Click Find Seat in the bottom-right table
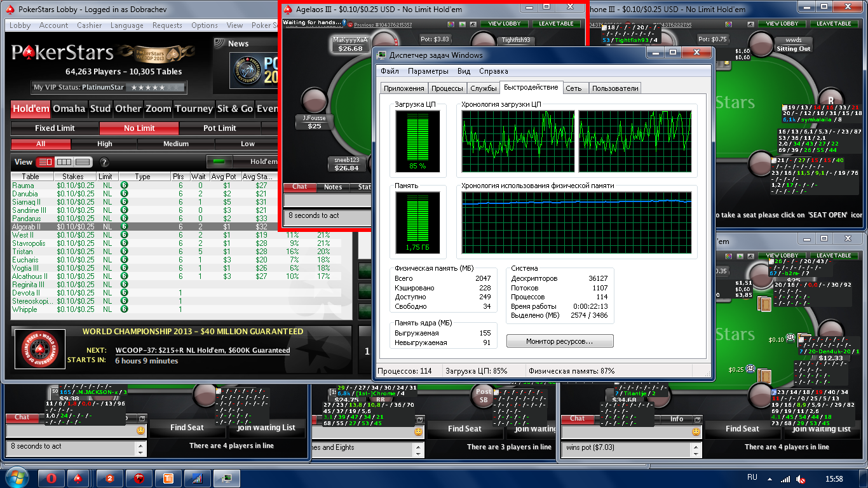Screen dimensions: 868x488 (x=742, y=429)
